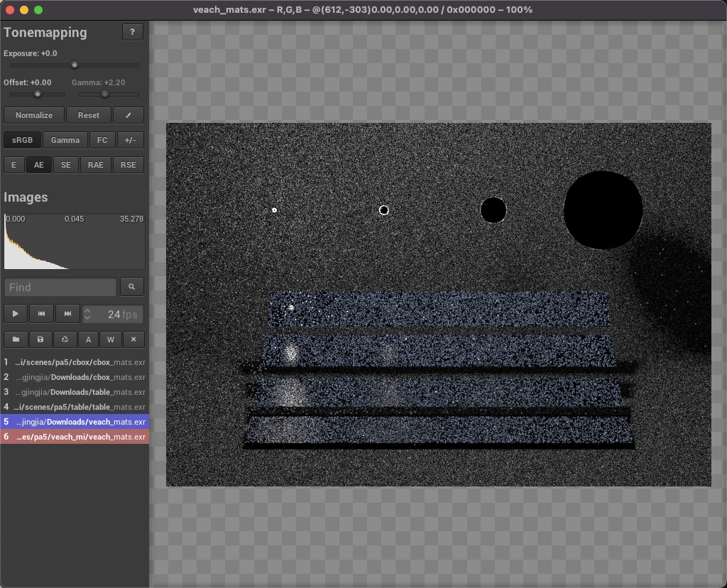727x588 pixels.
Task: Click the Reset tonemapping button
Action: coord(89,115)
